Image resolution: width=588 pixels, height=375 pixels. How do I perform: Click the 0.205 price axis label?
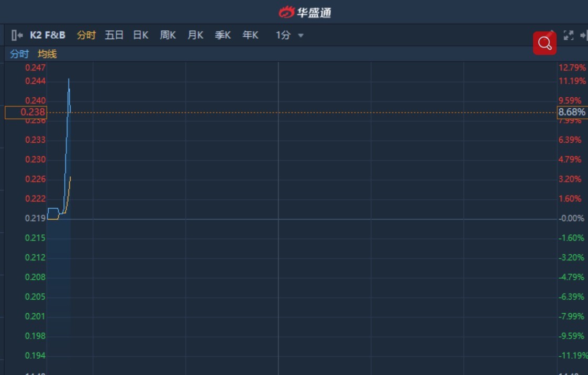(35, 297)
